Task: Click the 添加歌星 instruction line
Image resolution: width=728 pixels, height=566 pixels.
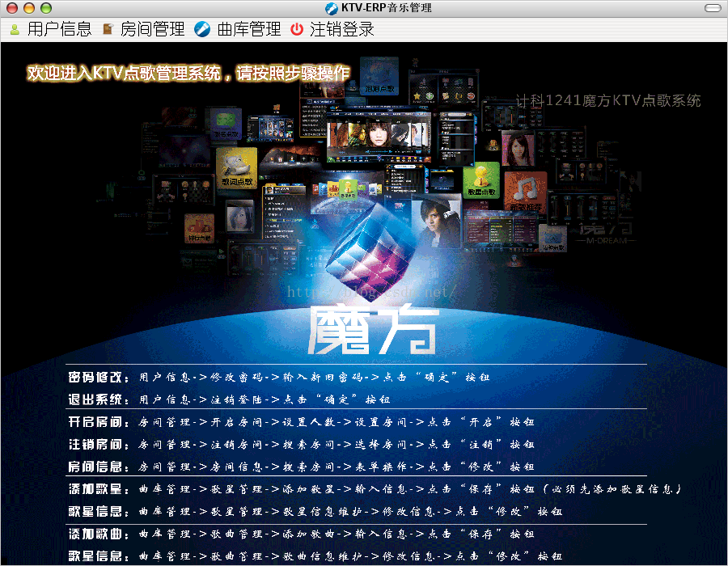Action: pos(375,488)
